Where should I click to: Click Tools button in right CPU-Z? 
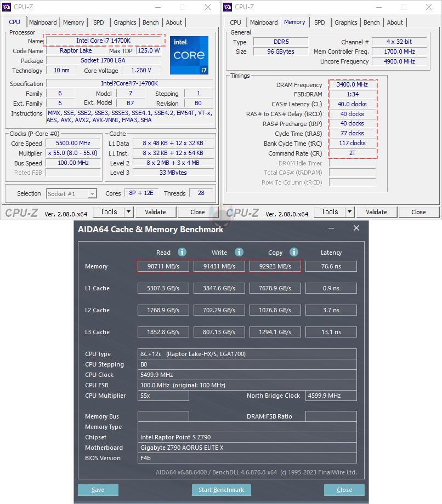click(x=330, y=212)
